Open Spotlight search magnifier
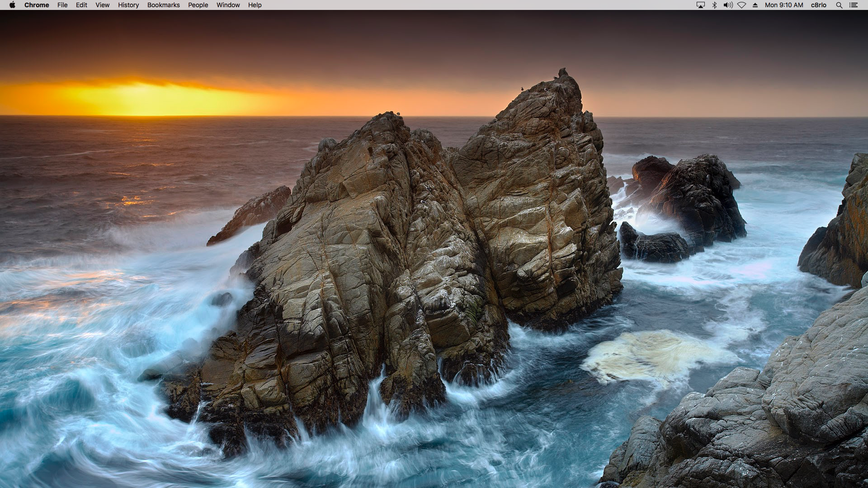 point(839,5)
